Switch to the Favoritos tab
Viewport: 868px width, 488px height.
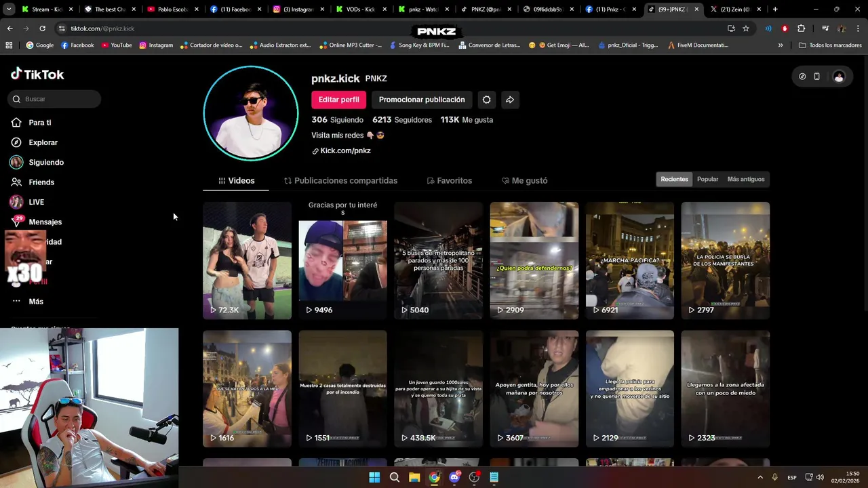(449, 181)
